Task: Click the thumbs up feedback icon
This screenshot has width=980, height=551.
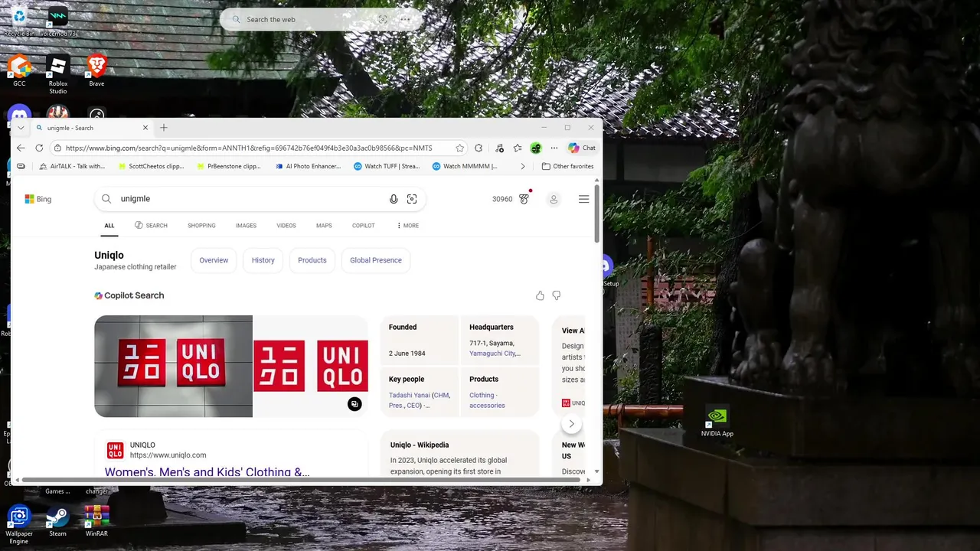Action: pyautogui.click(x=540, y=295)
